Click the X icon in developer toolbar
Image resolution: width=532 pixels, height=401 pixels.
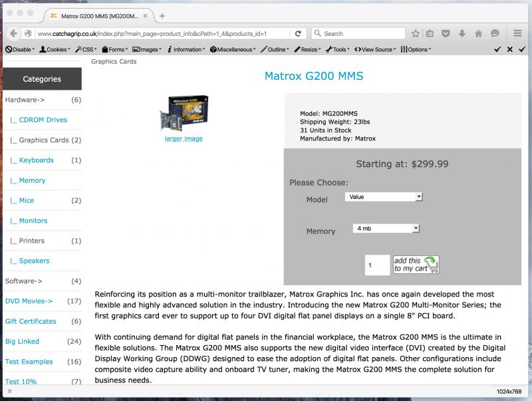click(509, 49)
